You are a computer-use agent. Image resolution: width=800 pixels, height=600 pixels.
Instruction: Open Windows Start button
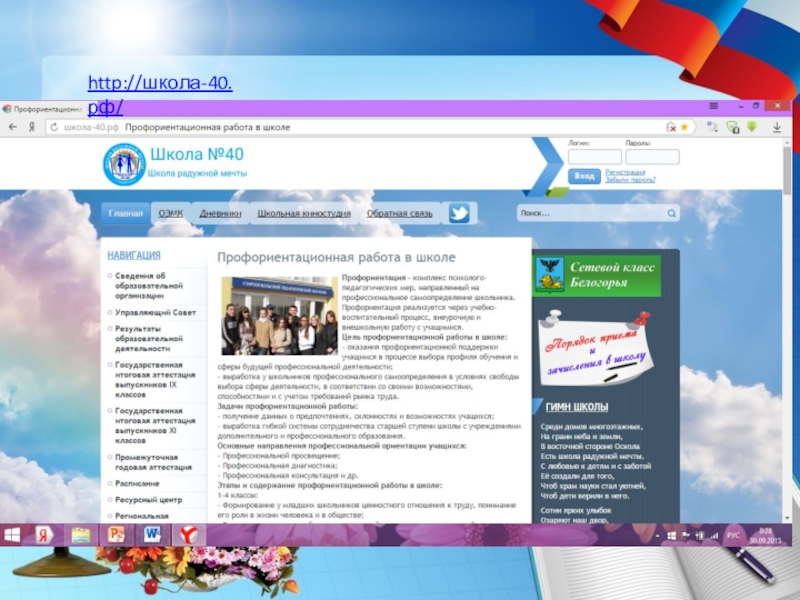pyautogui.click(x=12, y=535)
